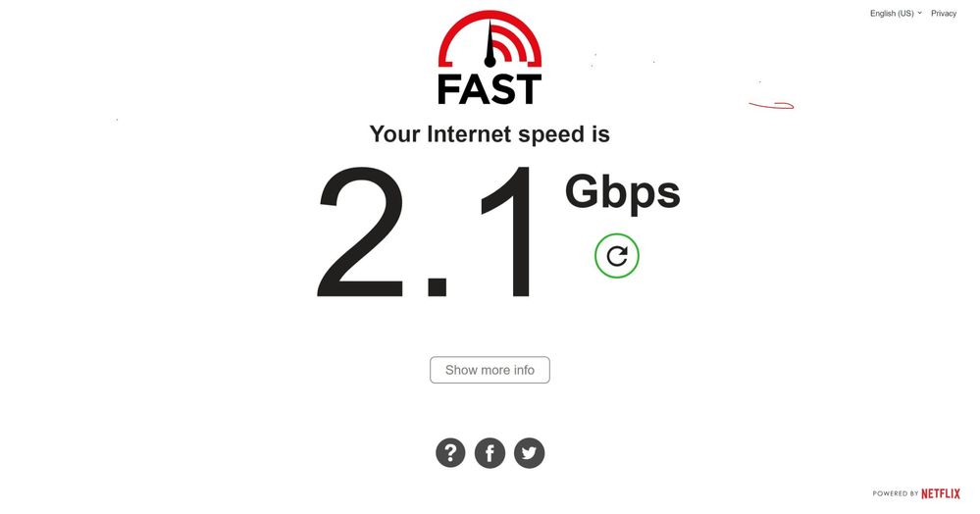The width and height of the screenshot is (980, 514).
Task: Restart the speed test with the refresh icon
Action: coord(617,256)
